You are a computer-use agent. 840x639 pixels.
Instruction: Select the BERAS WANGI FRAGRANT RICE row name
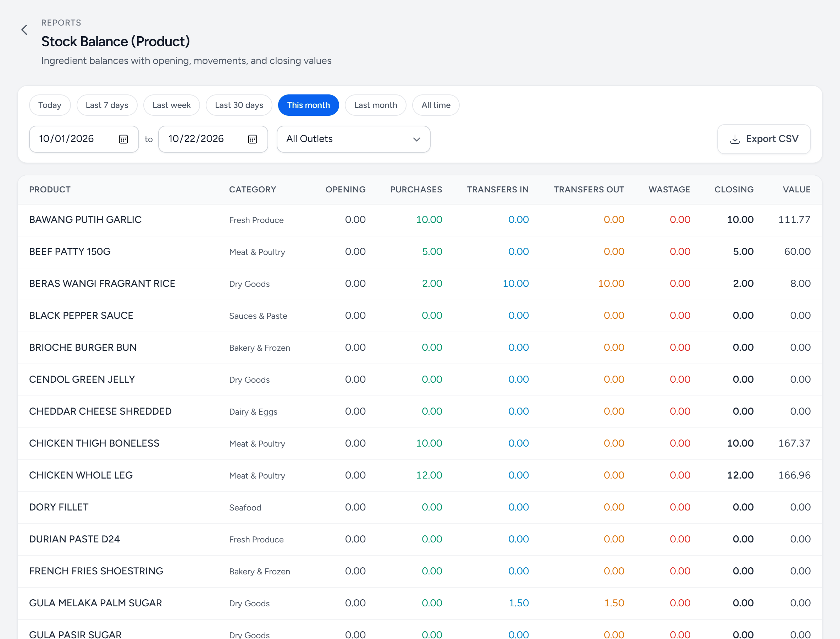point(102,284)
